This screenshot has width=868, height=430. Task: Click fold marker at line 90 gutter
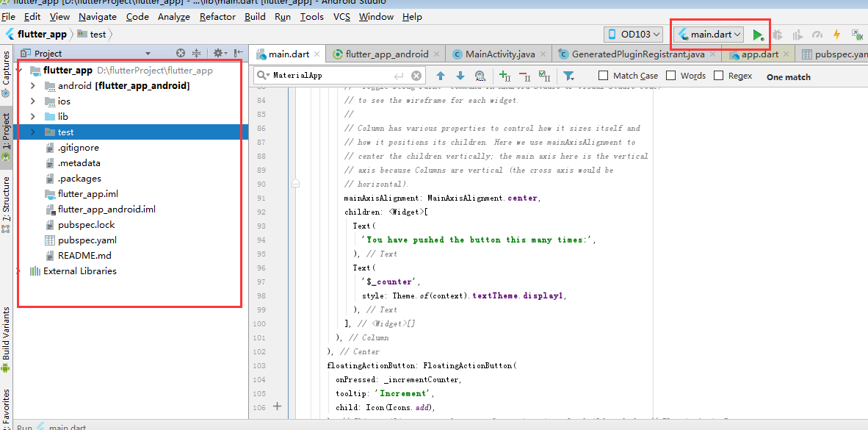click(x=296, y=184)
